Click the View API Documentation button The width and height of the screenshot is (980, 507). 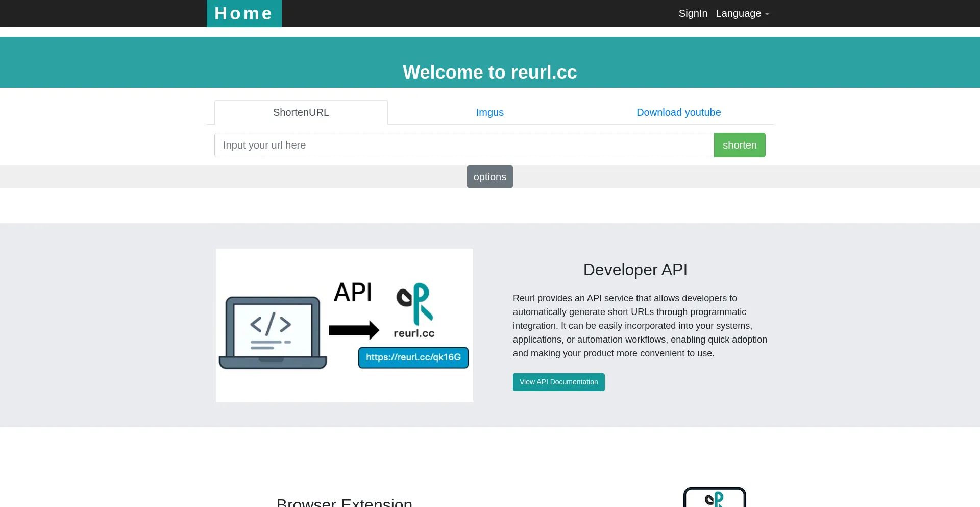[x=559, y=382]
